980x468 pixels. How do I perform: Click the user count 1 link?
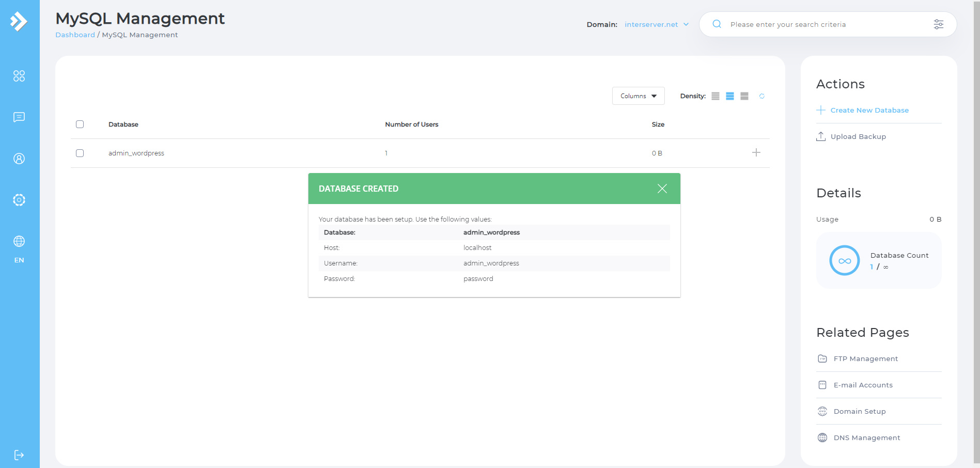[x=386, y=153]
